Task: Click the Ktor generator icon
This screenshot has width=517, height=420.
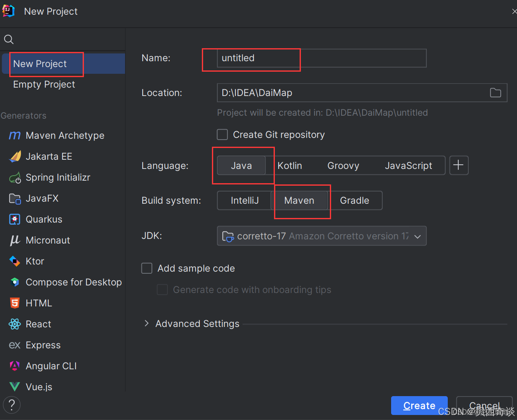Action: click(x=15, y=261)
